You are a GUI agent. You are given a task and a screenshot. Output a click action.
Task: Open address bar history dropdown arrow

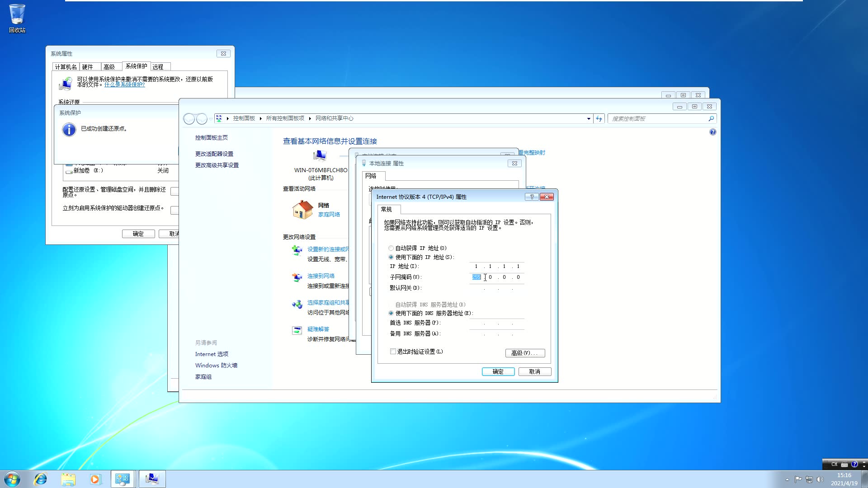point(589,119)
